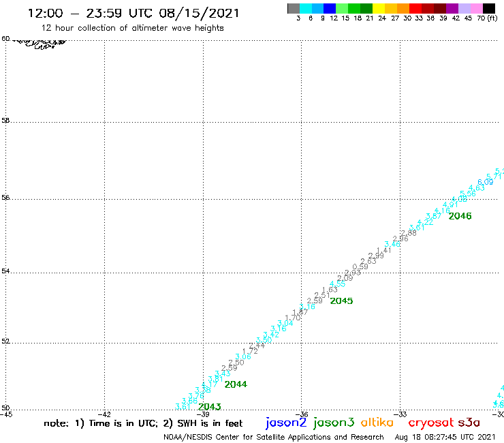
Task: Click the wave height value 1.41
Action: tap(383, 250)
